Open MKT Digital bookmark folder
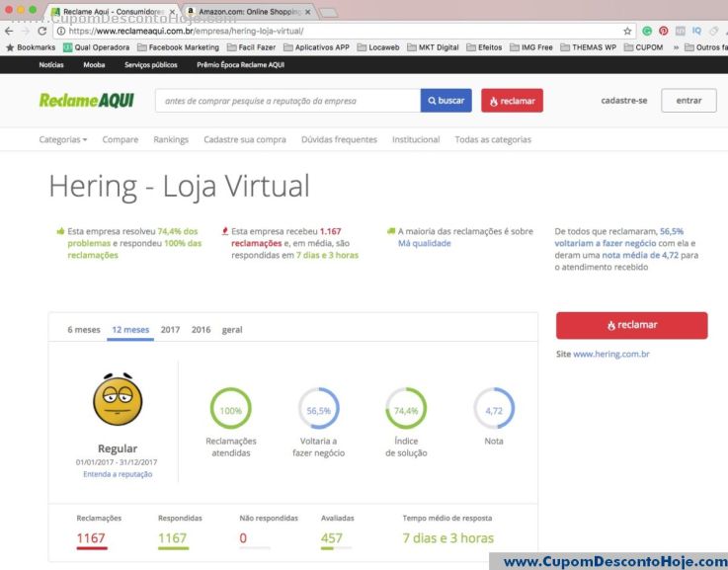Viewport: 728px width, 570px height. click(433, 47)
